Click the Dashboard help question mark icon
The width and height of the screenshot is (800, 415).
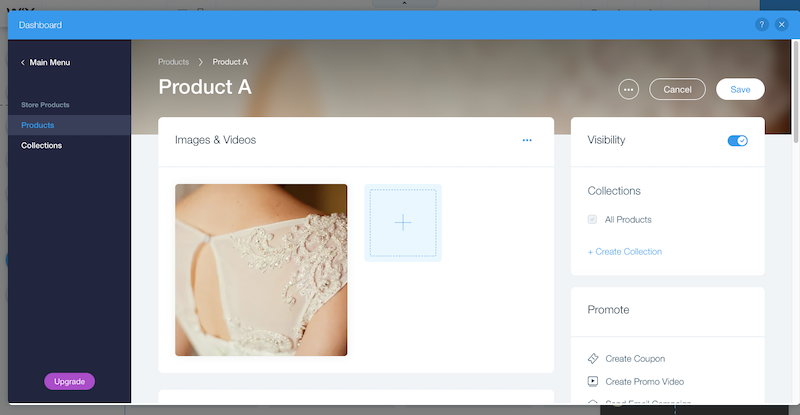(x=763, y=25)
